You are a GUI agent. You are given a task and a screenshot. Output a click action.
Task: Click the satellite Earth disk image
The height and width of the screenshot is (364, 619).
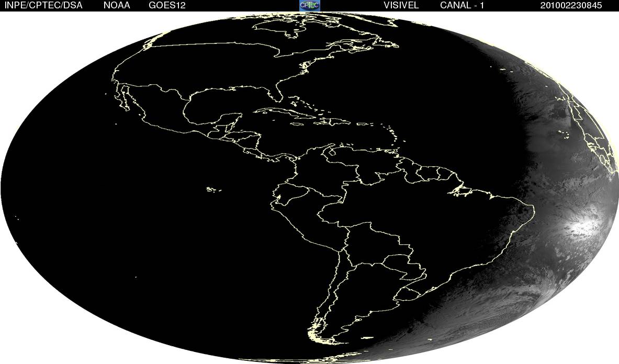click(x=310, y=188)
